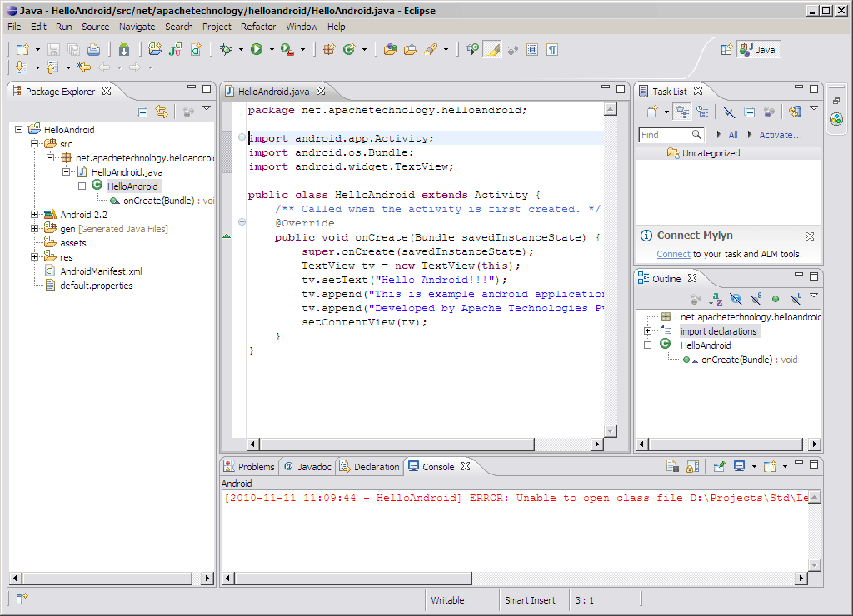Click the Next Annotation down arrow icon
The height and width of the screenshot is (616, 853).
tap(21, 67)
